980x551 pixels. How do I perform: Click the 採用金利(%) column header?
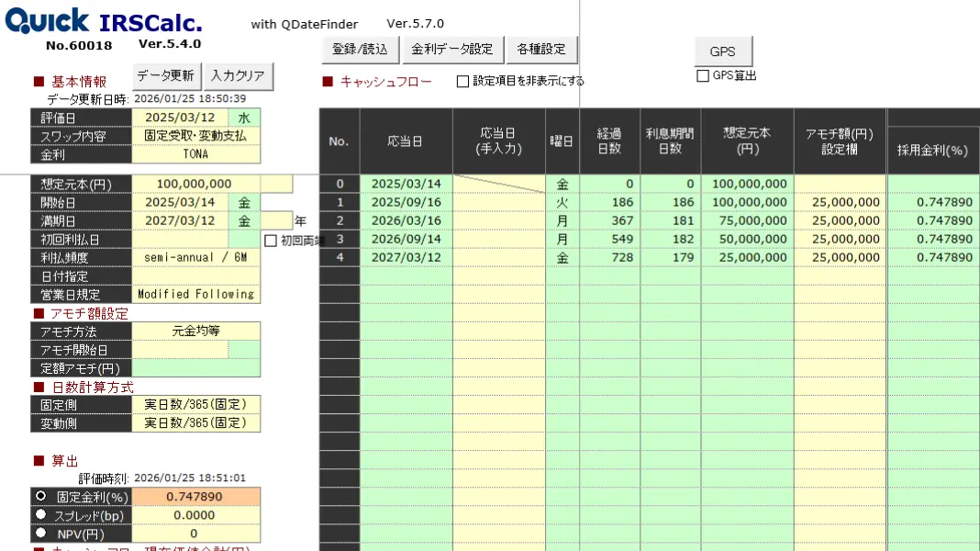click(934, 150)
